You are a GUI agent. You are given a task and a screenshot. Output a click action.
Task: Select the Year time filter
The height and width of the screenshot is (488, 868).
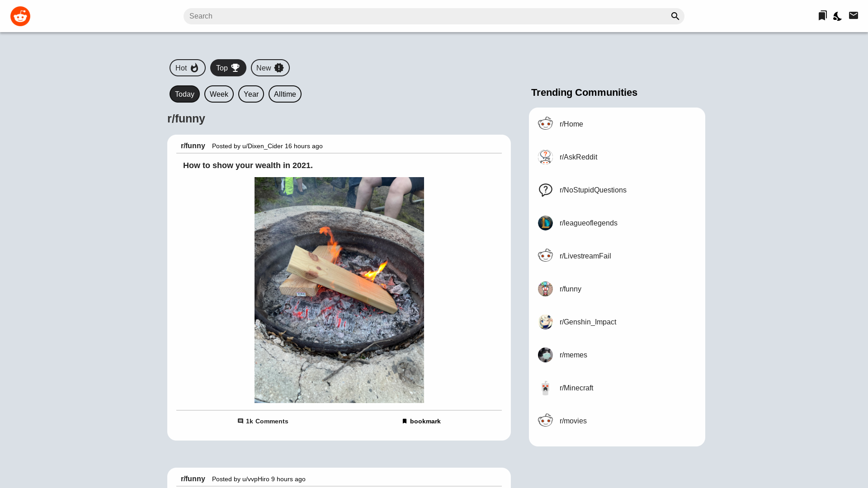[251, 94]
